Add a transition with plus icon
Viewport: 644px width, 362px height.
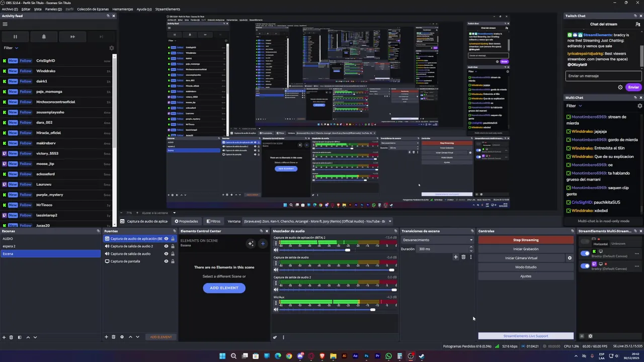point(455,257)
